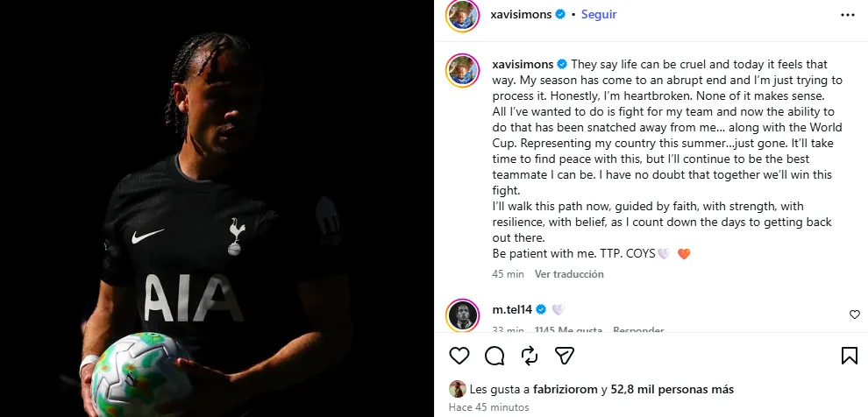This screenshot has height=417, width=868.
Task: Share post with the paper plane icon
Action: pyautogui.click(x=564, y=355)
